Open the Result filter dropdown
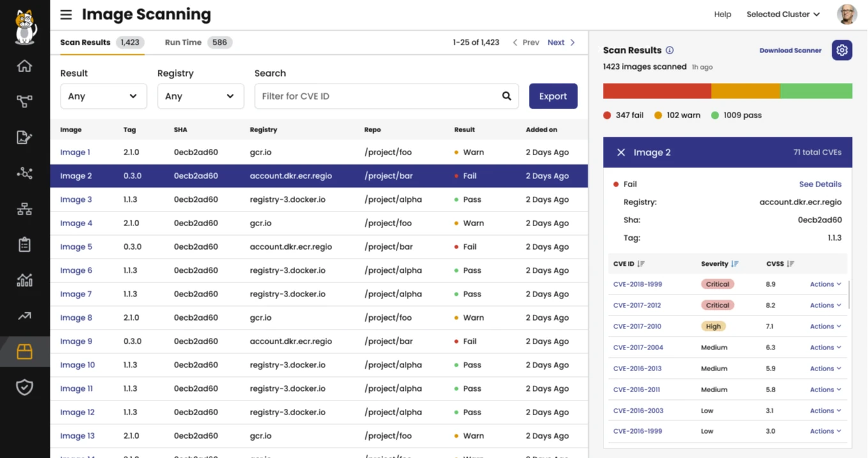Screen dimensions: 868x458 (103, 96)
